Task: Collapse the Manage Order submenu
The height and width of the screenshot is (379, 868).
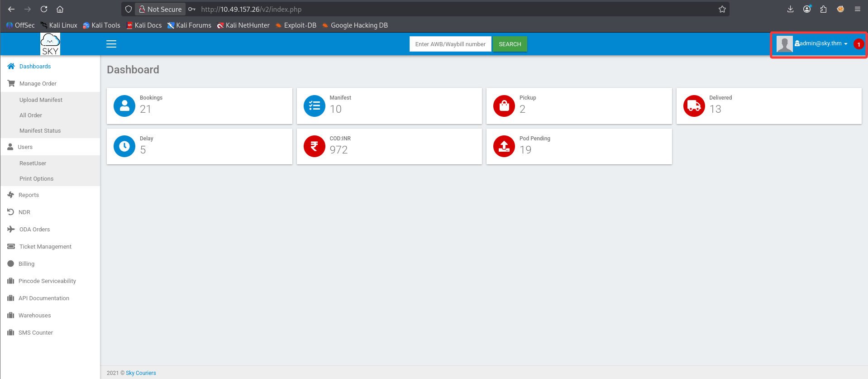Action: click(50, 83)
